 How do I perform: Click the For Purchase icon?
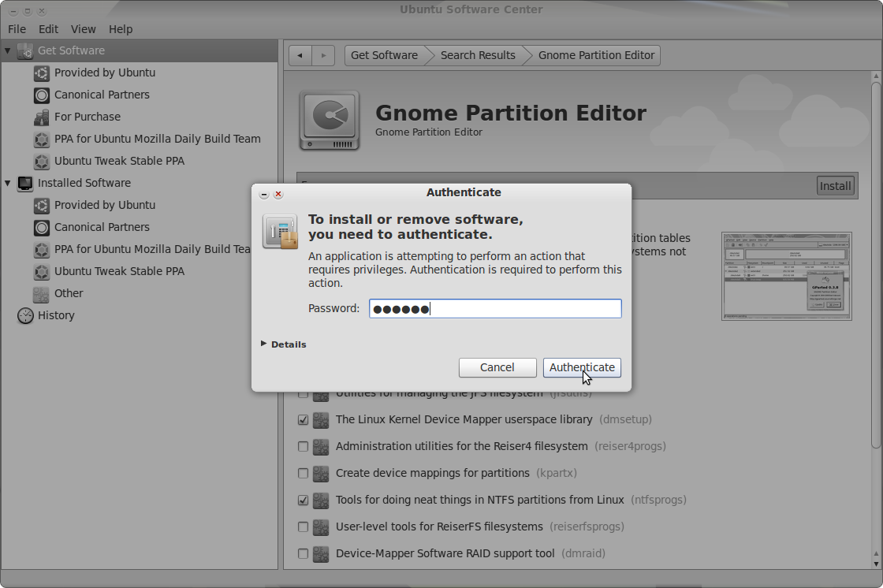(x=42, y=117)
